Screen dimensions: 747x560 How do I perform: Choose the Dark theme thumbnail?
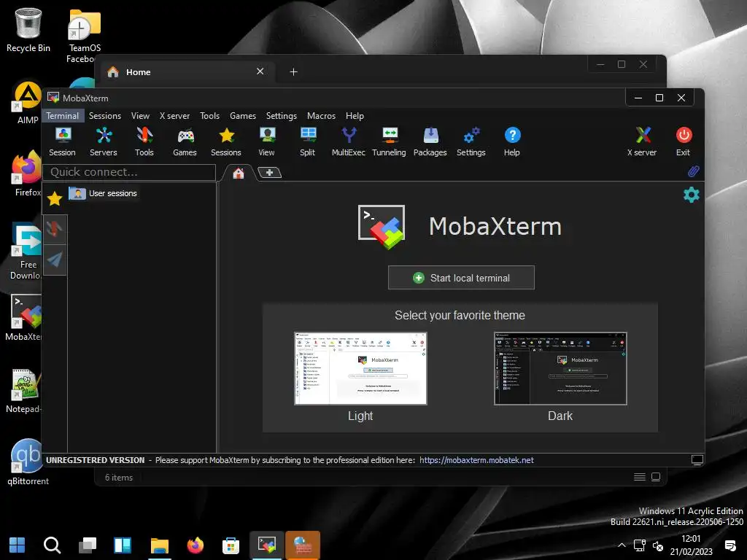[x=560, y=368]
